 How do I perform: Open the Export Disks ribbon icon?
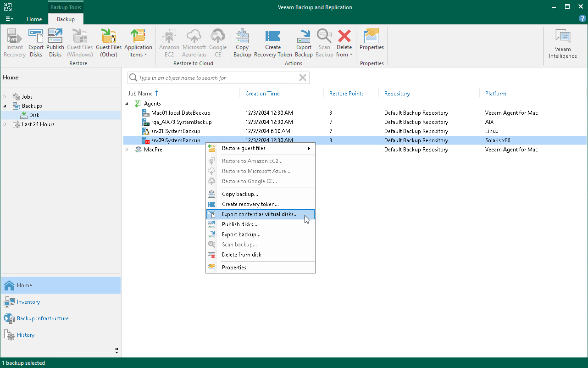pyautogui.click(x=36, y=43)
